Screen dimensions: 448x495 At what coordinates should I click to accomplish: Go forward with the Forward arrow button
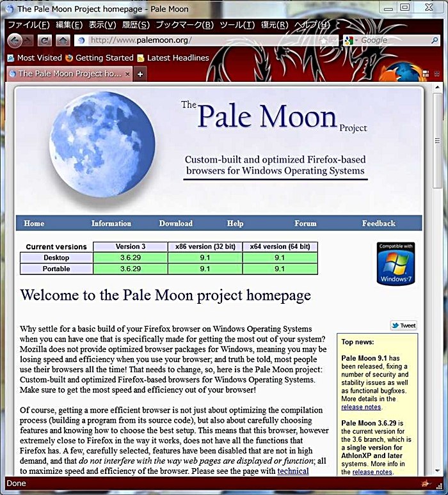(28, 40)
